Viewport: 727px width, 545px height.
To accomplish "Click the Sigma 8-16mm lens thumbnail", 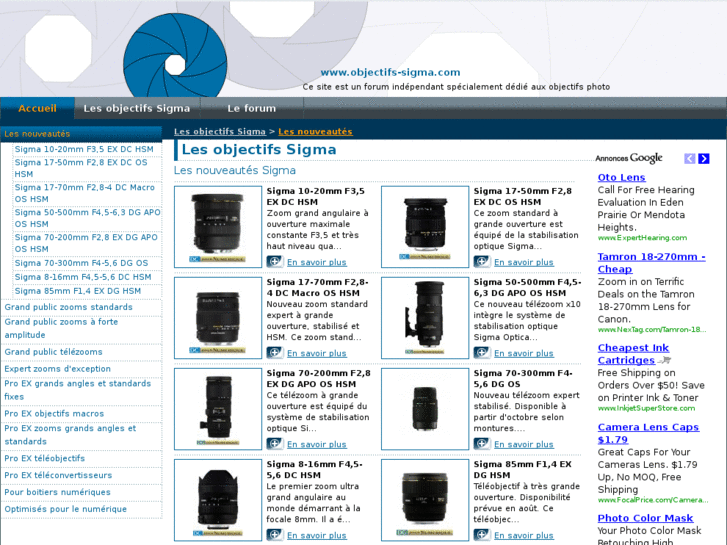I will (218, 500).
